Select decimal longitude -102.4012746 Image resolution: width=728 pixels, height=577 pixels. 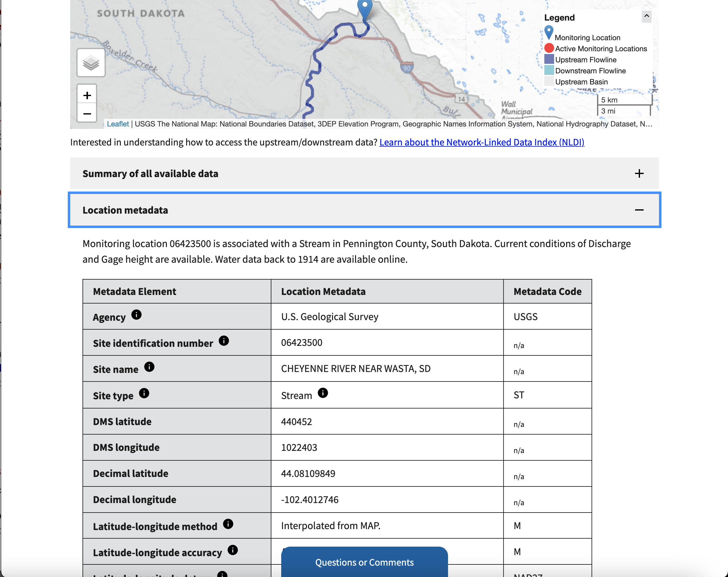pyautogui.click(x=310, y=499)
